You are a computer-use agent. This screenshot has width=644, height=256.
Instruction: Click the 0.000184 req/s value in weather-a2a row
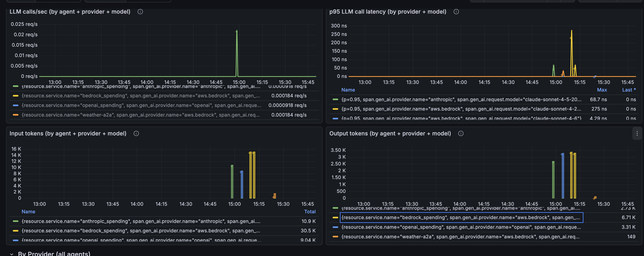[x=289, y=115]
